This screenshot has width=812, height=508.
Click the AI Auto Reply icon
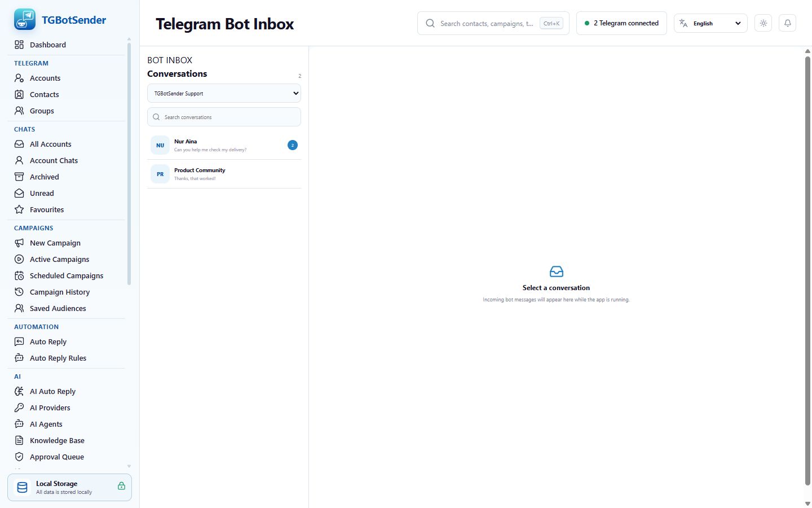[x=19, y=391]
